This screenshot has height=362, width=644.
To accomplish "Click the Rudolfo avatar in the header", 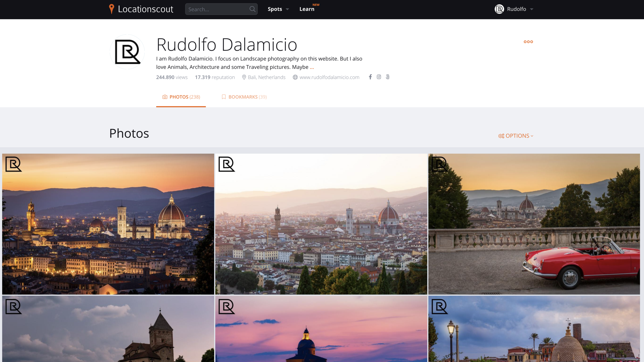I will tap(499, 9).
